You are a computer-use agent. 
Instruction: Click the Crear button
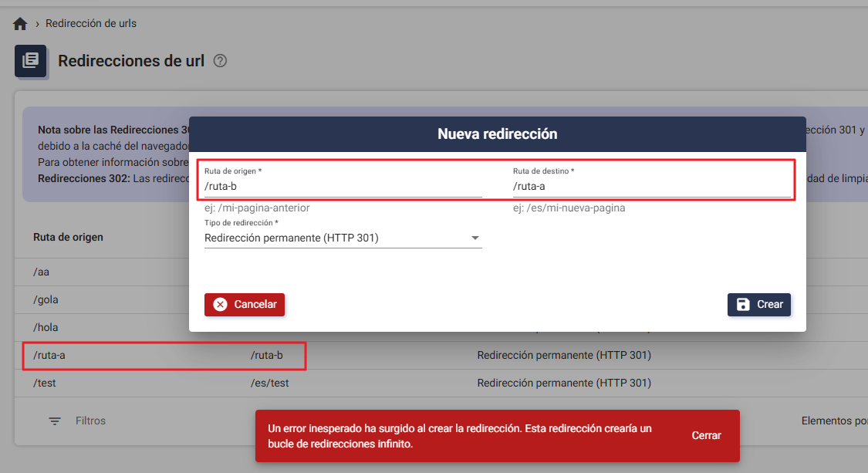click(758, 304)
